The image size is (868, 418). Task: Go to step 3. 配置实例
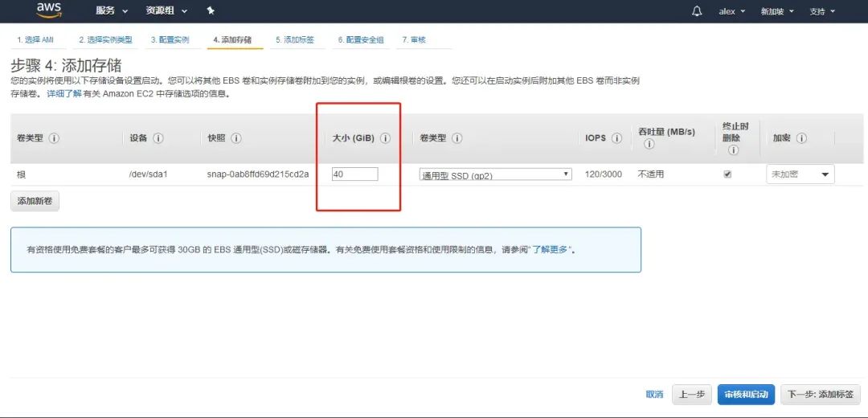170,40
